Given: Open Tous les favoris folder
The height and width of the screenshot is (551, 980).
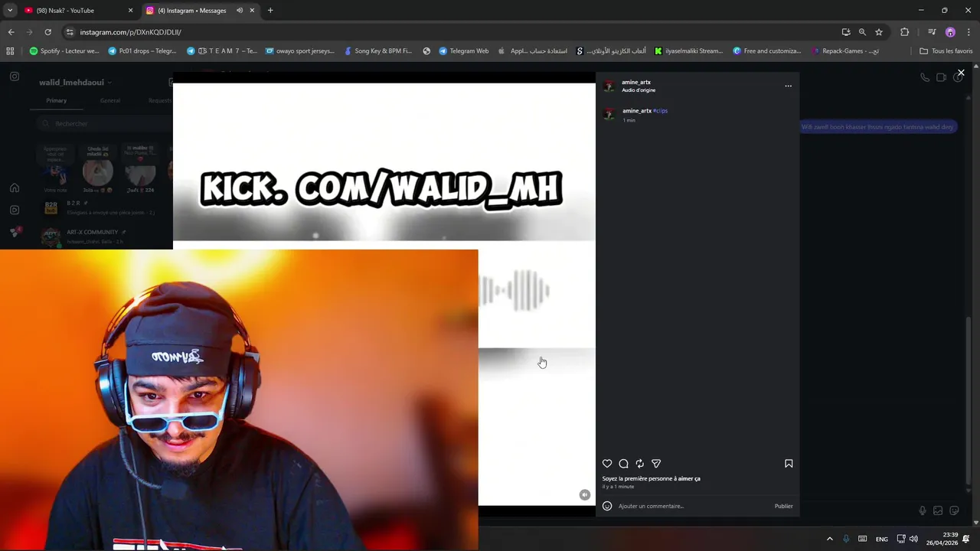Looking at the screenshot, I should (946, 51).
